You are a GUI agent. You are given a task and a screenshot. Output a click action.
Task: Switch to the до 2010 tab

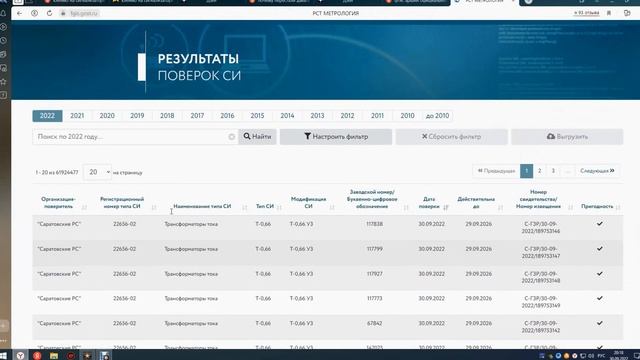pyautogui.click(x=438, y=116)
